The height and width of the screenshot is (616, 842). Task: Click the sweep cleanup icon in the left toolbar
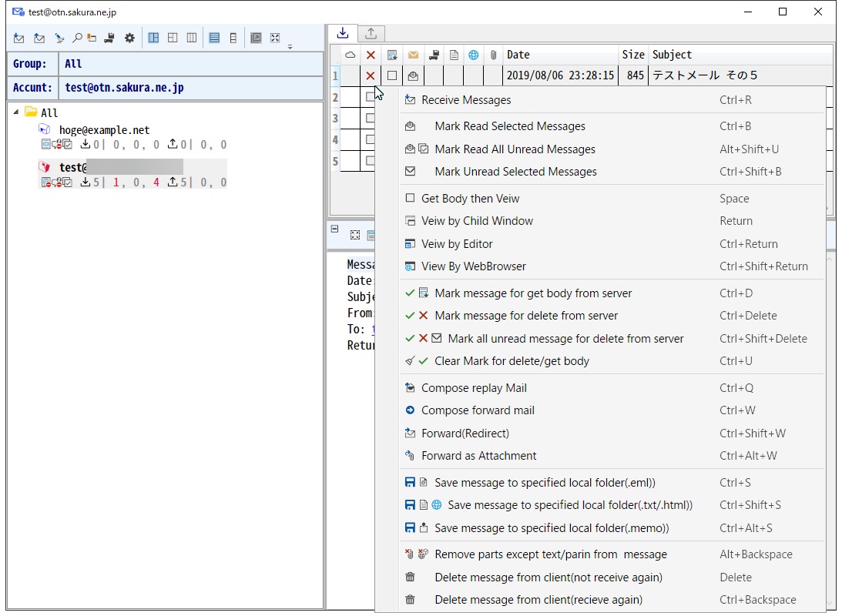pos(59,38)
